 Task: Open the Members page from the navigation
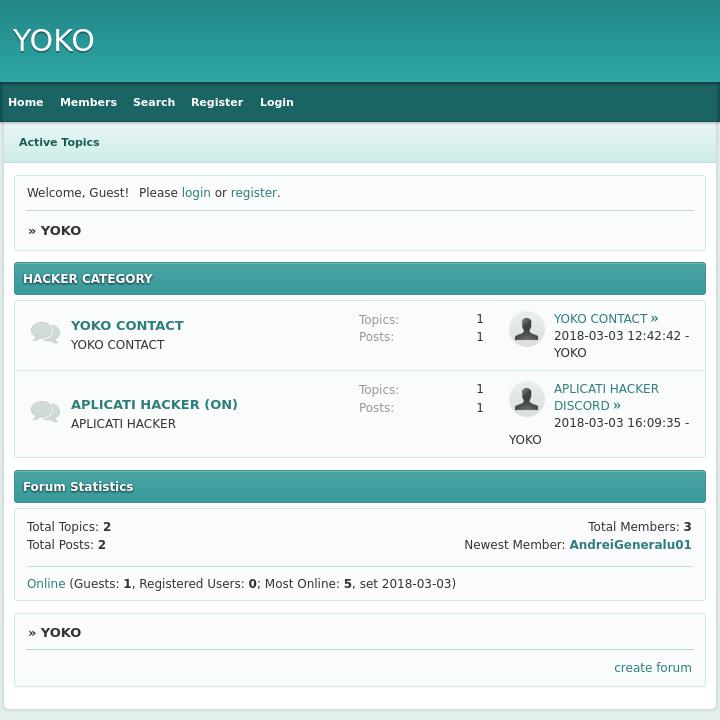coord(88,102)
